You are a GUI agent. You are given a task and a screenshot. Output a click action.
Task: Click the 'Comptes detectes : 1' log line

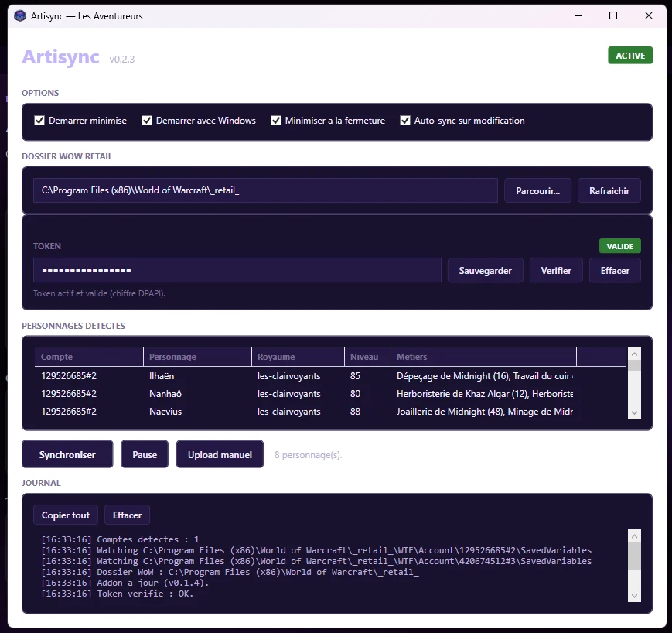point(120,539)
